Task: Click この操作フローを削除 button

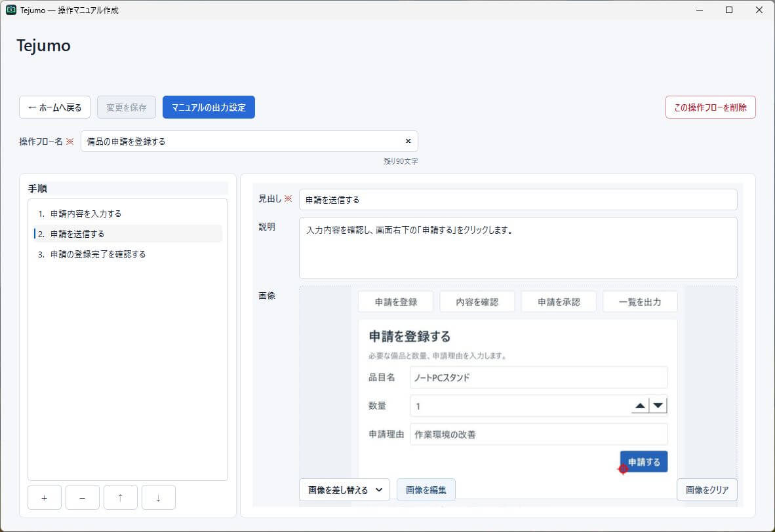Action: (710, 107)
